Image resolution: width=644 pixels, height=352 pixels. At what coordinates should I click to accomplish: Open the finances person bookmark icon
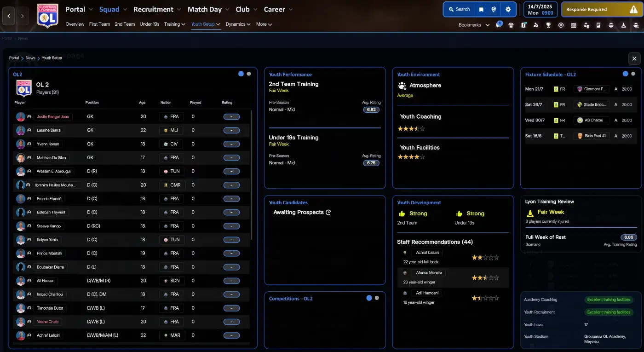coord(586,25)
